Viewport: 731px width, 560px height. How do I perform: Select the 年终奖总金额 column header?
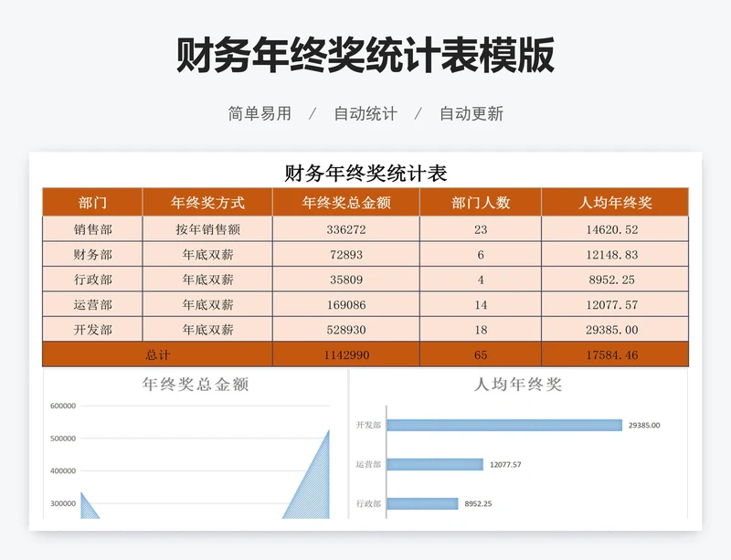(x=346, y=203)
